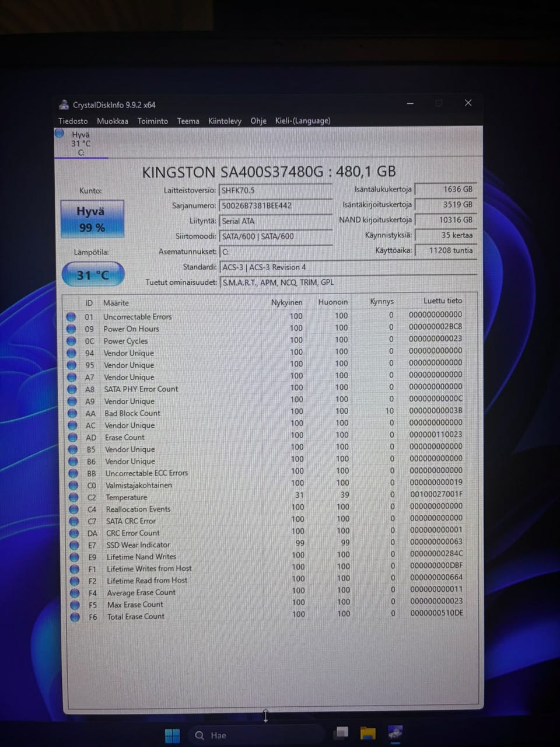Image resolution: width=560 pixels, height=747 pixels.
Task: Click the disk title KINGSTON SA400S37480G : 480,1 GB
Action: [x=269, y=172]
